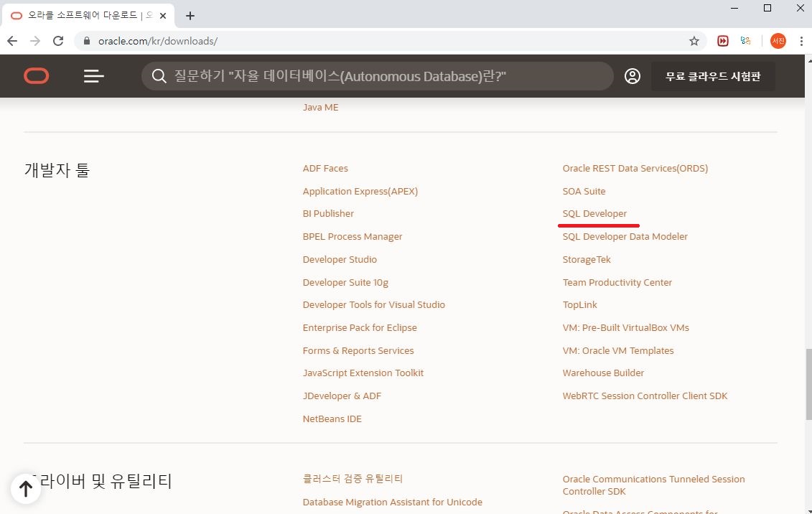
Task: Open VM: Oracle VM Templates link
Action: point(618,350)
